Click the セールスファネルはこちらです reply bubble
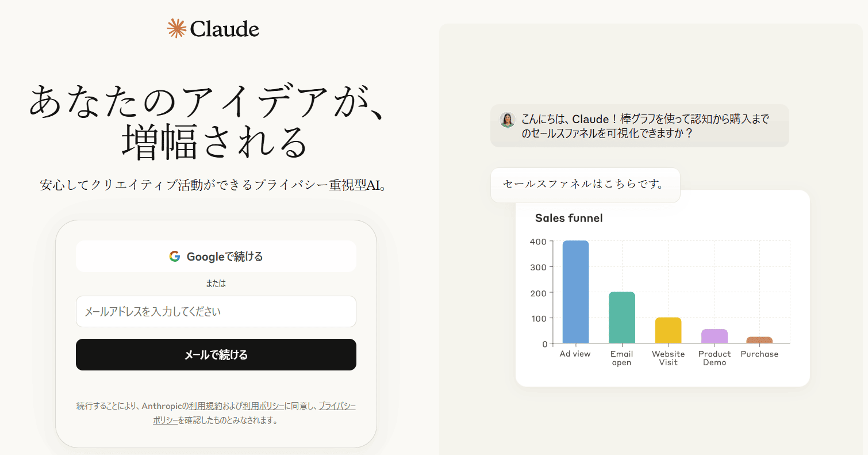The width and height of the screenshot is (868, 455). pos(585,185)
